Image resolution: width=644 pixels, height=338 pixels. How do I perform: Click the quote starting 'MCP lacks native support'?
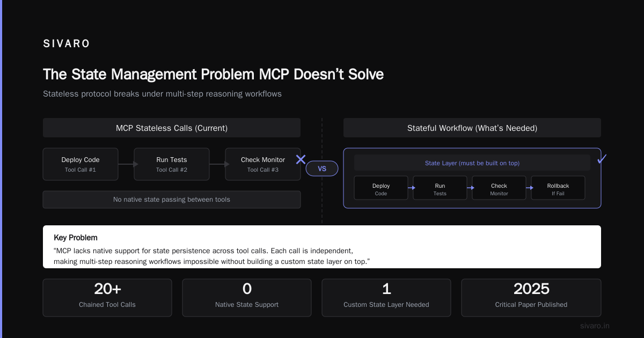coord(212,256)
